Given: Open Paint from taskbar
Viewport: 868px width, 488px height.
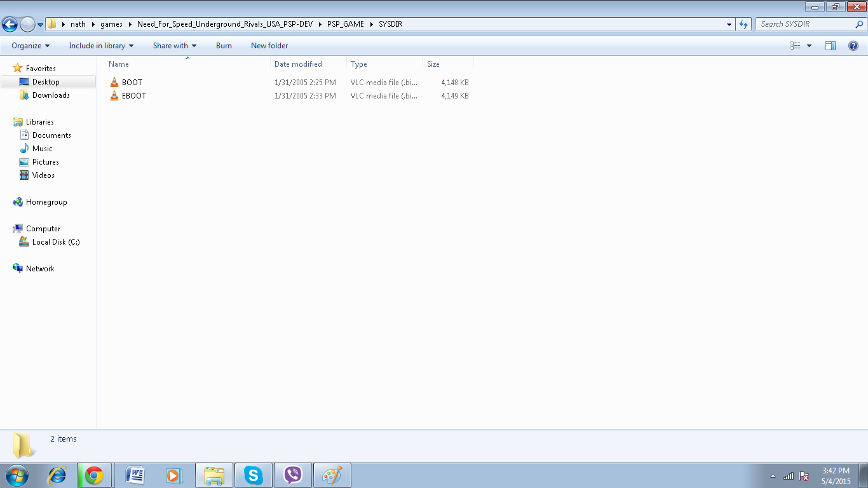Looking at the screenshot, I should tap(332, 475).
